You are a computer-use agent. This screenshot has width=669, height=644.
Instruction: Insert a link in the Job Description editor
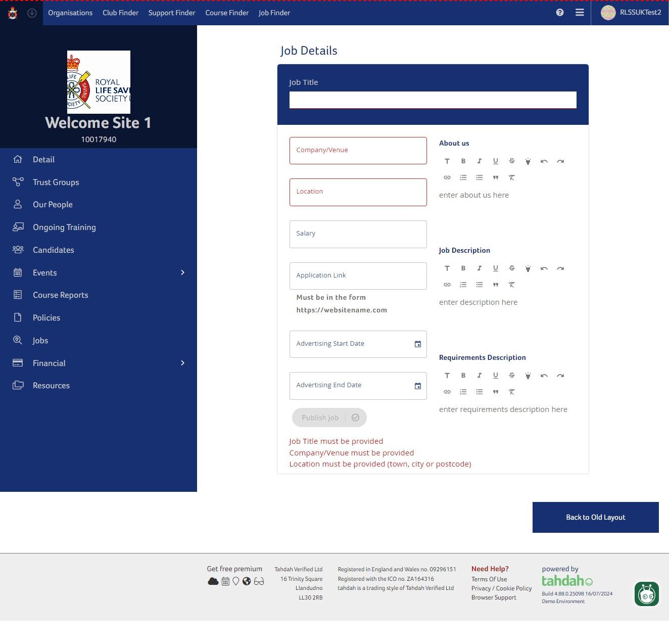point(447,284)
